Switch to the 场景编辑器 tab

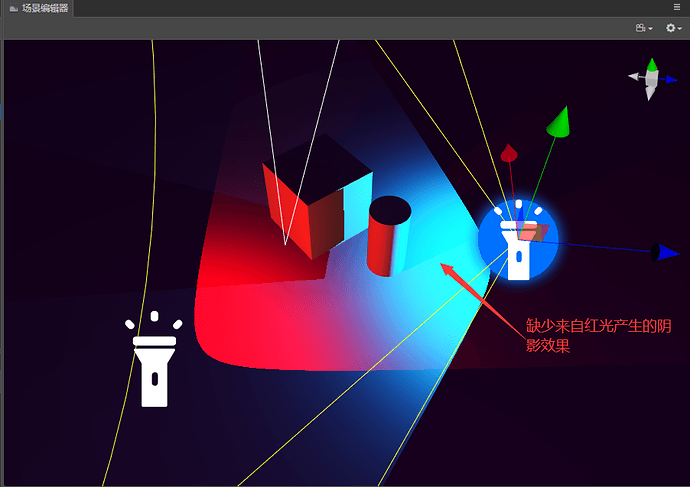39,8
